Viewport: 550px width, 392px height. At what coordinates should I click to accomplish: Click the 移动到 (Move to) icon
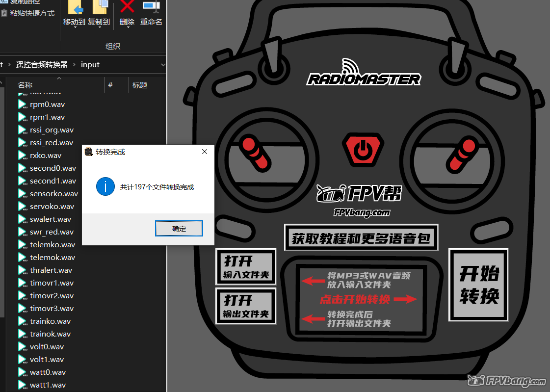[75, 7]
